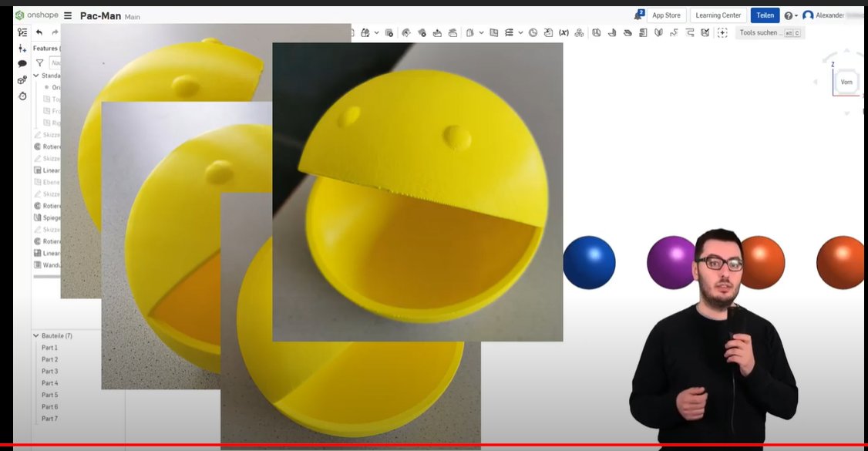
Task: Open the notifications bell
Action: pyautogui.click(x=639, y=15)
